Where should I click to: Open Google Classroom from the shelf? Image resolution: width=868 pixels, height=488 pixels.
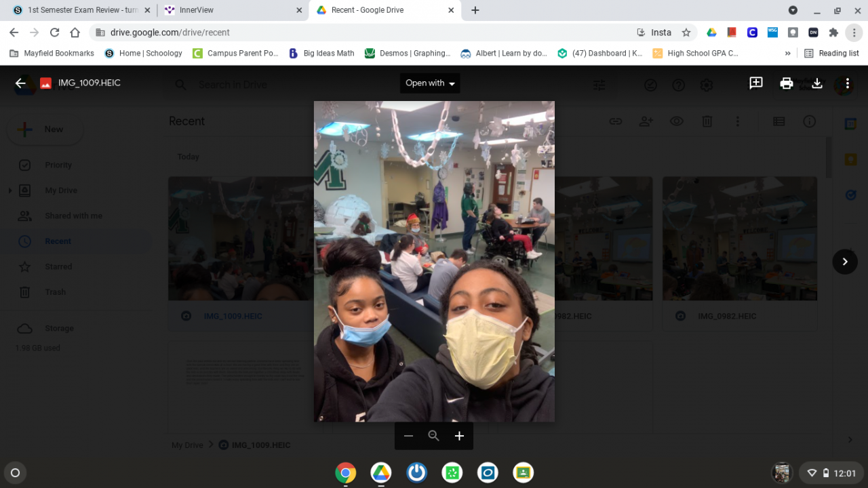[x=523, y=473]
